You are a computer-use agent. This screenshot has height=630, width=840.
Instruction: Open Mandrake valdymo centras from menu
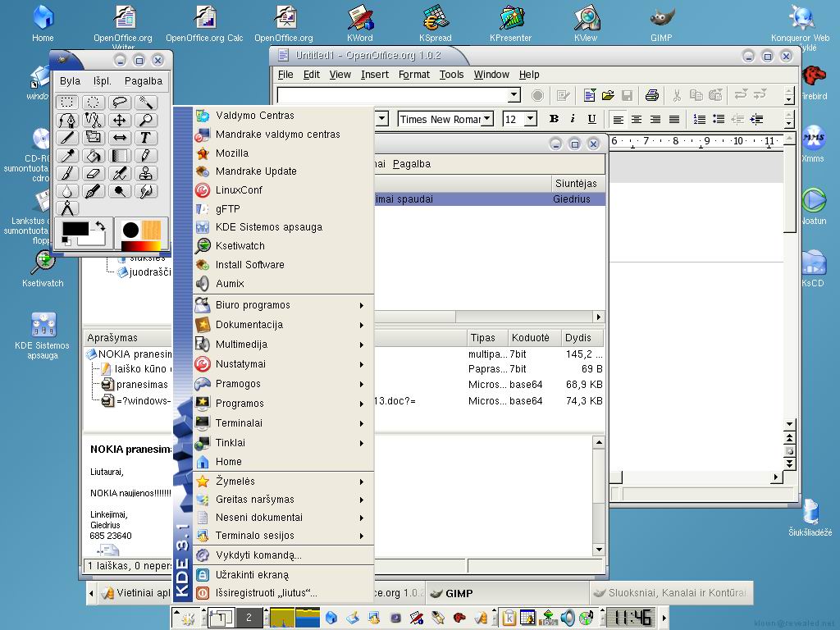pos(277,135)
